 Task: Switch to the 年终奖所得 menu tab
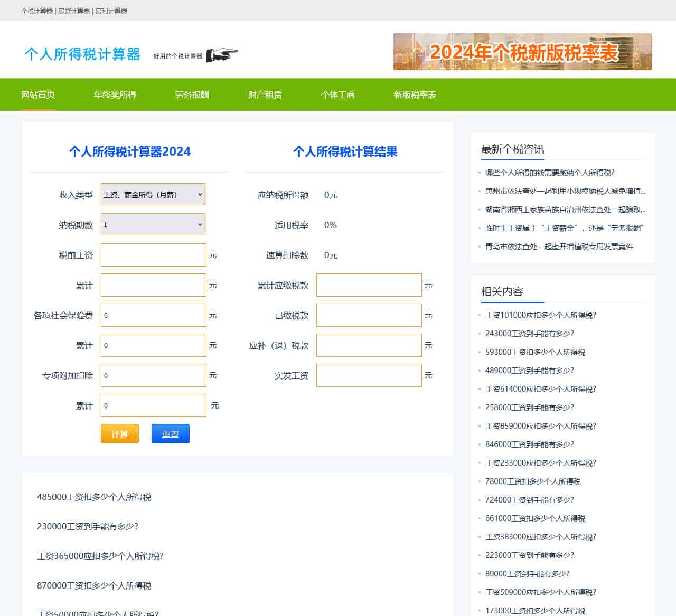coord(114,95)
